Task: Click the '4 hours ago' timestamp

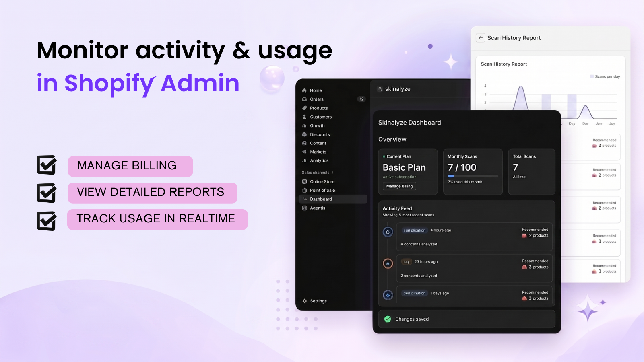Action: 441,230
